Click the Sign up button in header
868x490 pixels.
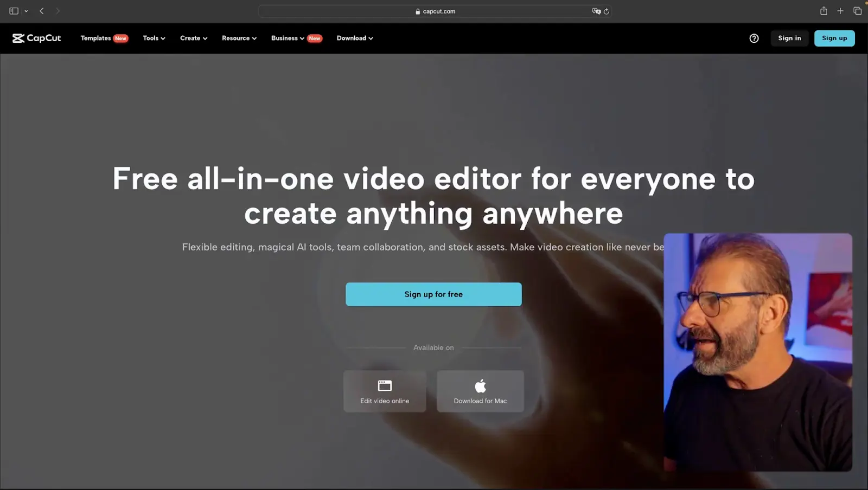tap(834, 38)
